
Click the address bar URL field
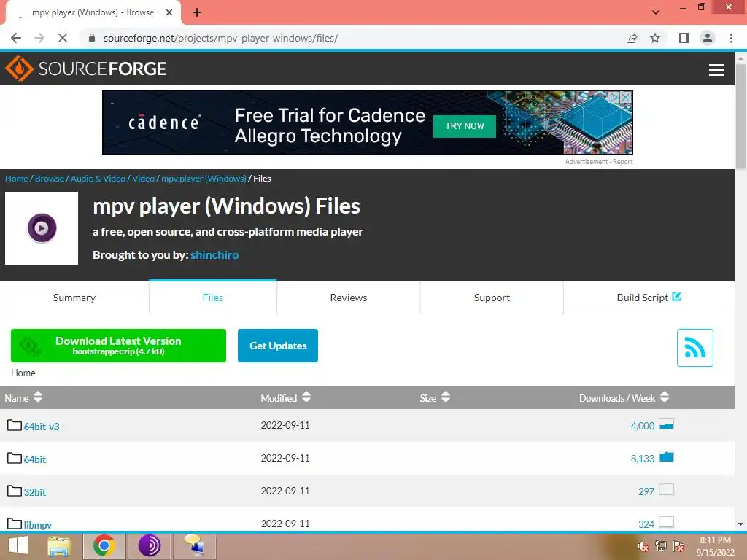coord(352,38)
